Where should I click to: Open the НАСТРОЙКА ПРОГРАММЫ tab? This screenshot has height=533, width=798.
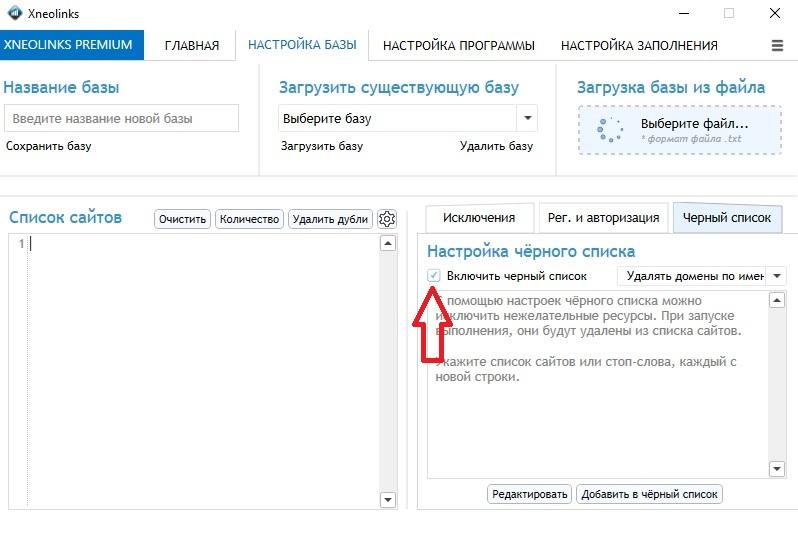coord(459,45)
